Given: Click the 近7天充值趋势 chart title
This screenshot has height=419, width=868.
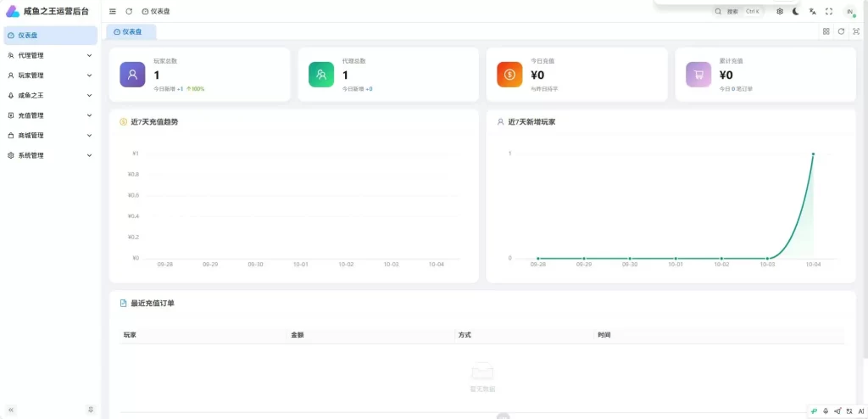Looking at the screenshot, I should 154,122.
